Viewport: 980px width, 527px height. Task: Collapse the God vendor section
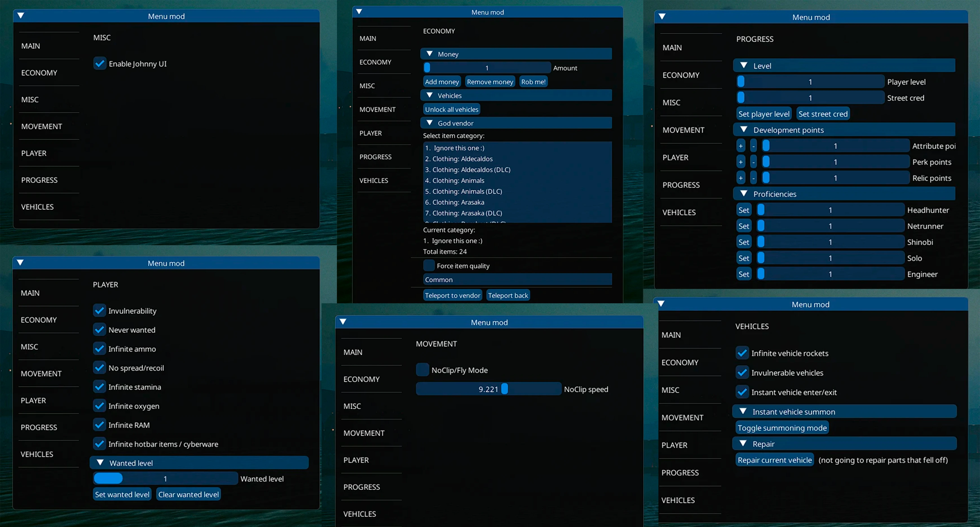point(430,123)
